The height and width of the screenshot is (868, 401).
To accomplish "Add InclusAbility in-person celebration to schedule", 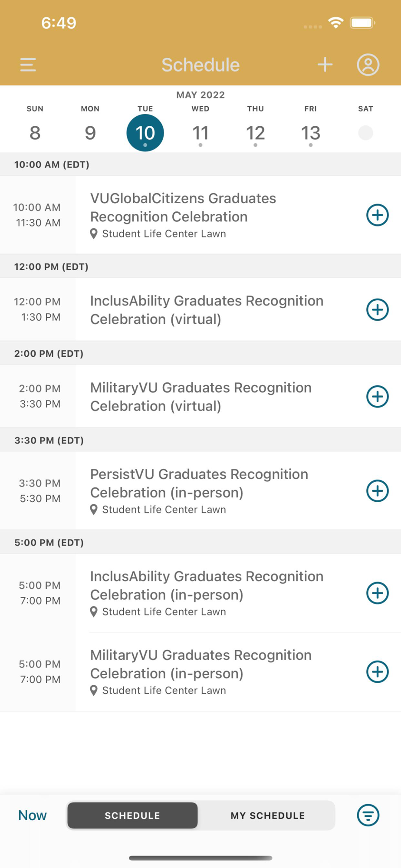I will pyautogui.click(x=377, y=593).
